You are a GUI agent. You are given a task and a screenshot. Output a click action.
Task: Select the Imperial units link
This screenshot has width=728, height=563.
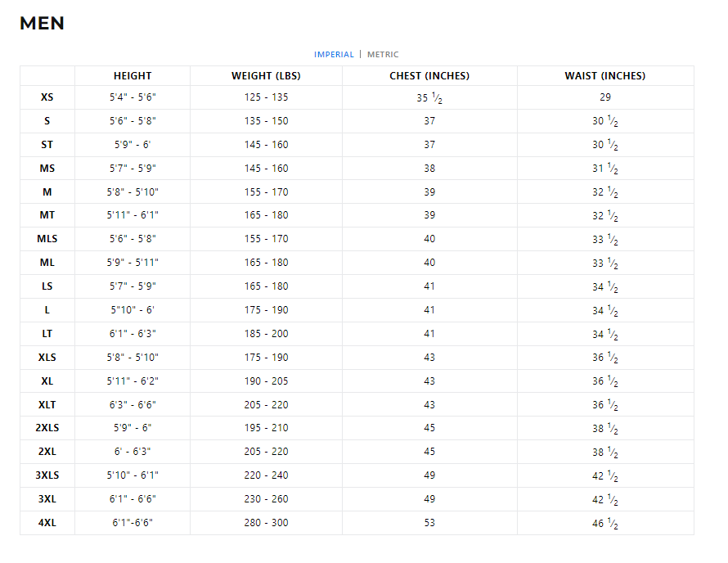click(x=334, y=55)
